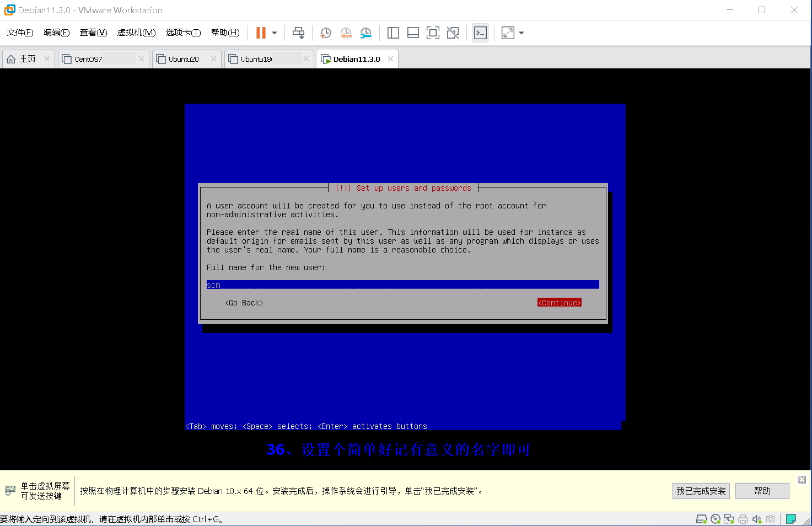Click the teal message log icon
Viewport: 812px width, 526px height.
coord(791,519)
